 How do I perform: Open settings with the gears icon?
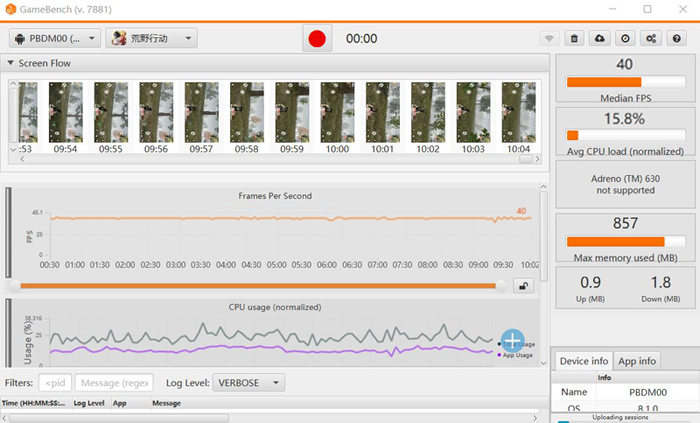point(651,39)
